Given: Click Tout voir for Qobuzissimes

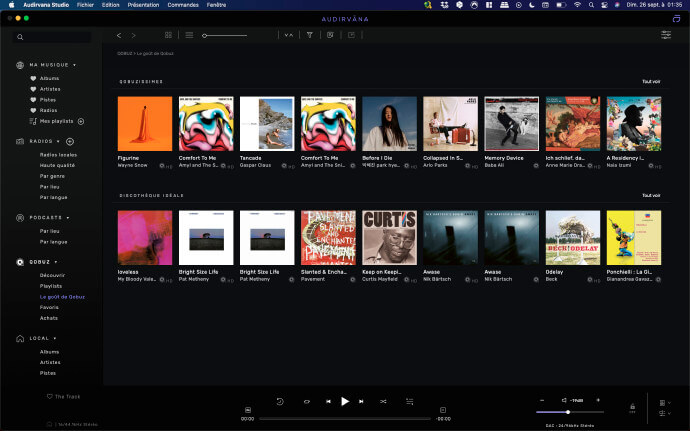Looking at the screenshot, I should click(651, 81).
